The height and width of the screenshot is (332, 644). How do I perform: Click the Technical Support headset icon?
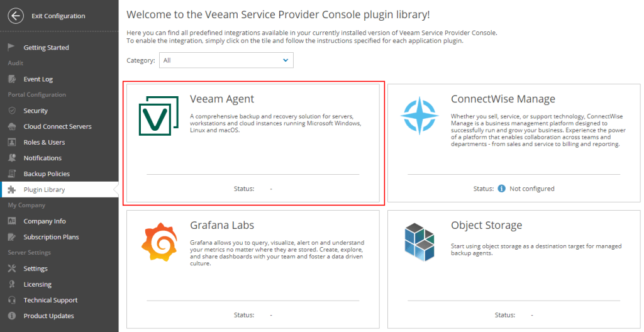click(x=11, y=300)
